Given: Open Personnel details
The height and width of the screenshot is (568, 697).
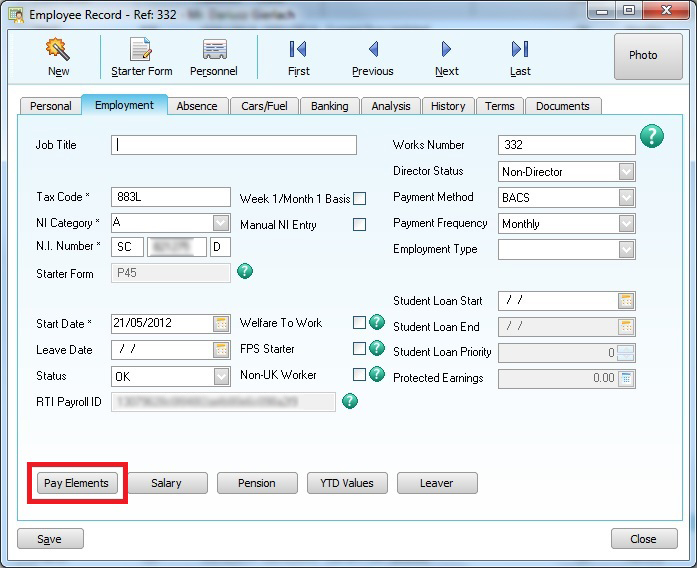Looking at the screenshot, I should (x=214, y=57).
